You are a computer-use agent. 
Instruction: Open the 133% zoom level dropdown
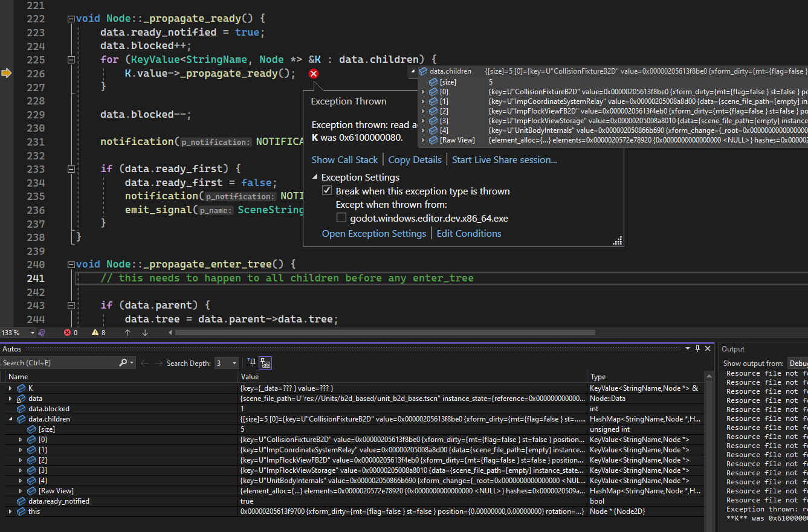(x=33, y=332)
